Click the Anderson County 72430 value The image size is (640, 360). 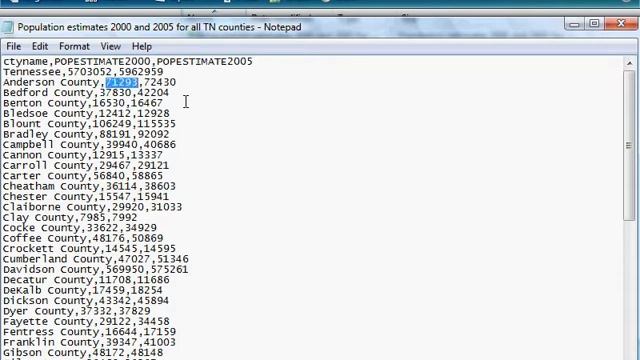(160, 82)
